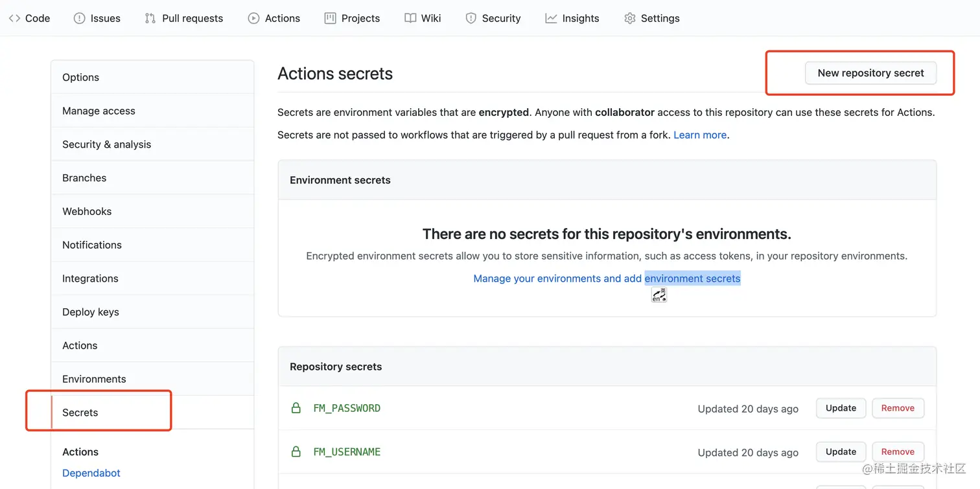Click the "There are no secrets" heading
This screenshot has width=980, height=489.
[x=607, y=234]
